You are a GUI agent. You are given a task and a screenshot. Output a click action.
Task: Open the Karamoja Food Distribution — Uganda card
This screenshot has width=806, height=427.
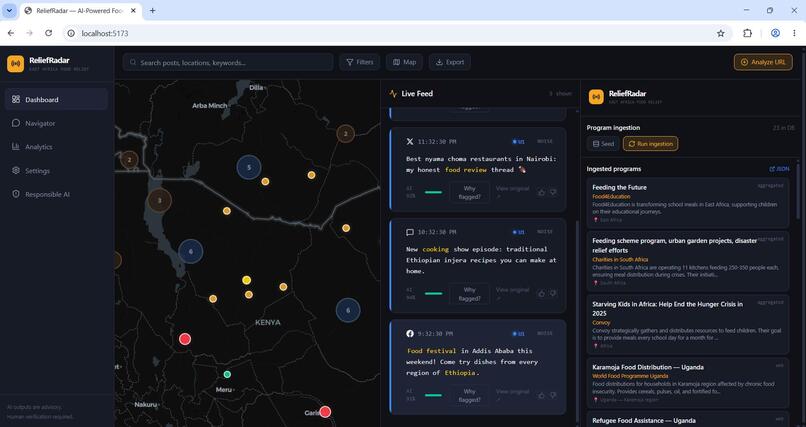[x=688, y=383]
